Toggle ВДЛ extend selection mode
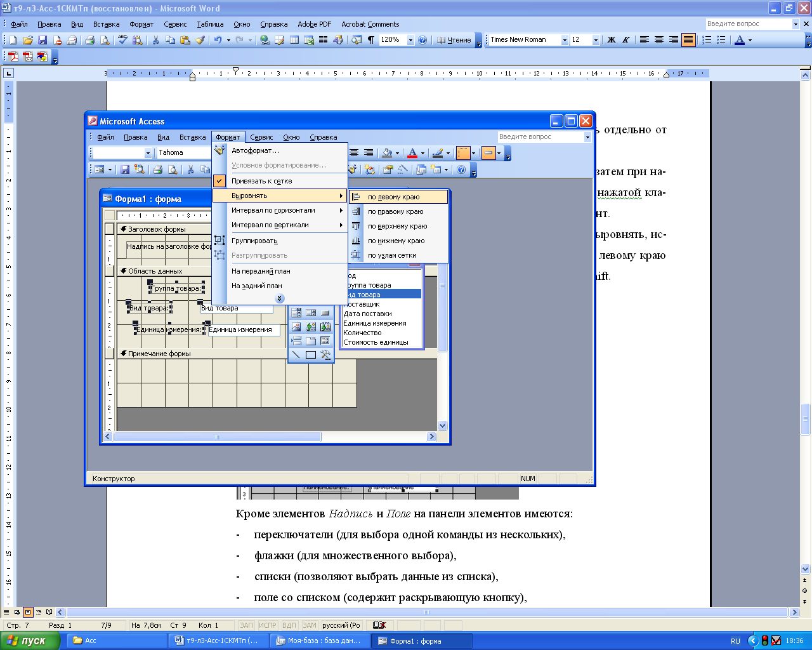Screen dimensions: 812x650 (x=289, y=625)
